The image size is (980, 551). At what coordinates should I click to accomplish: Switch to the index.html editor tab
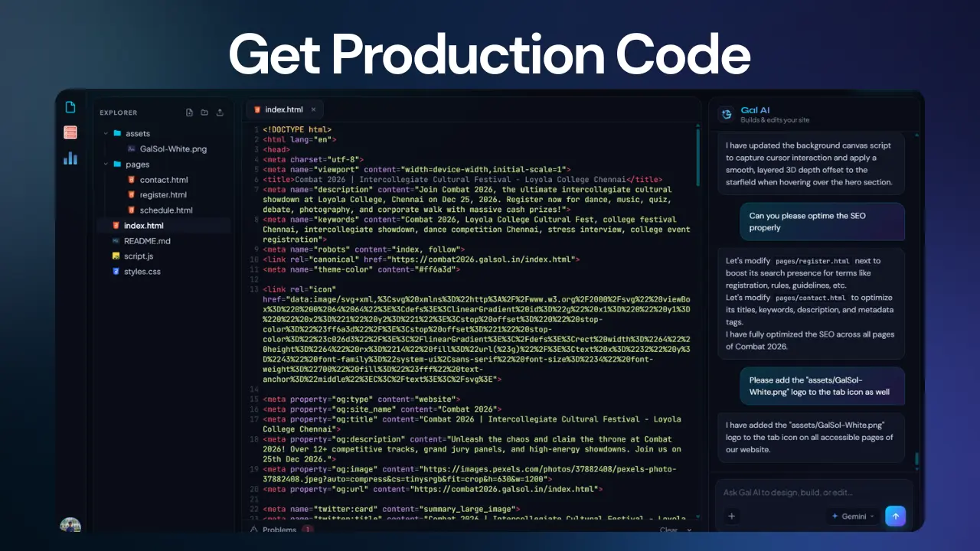click(x=284, y=109)
